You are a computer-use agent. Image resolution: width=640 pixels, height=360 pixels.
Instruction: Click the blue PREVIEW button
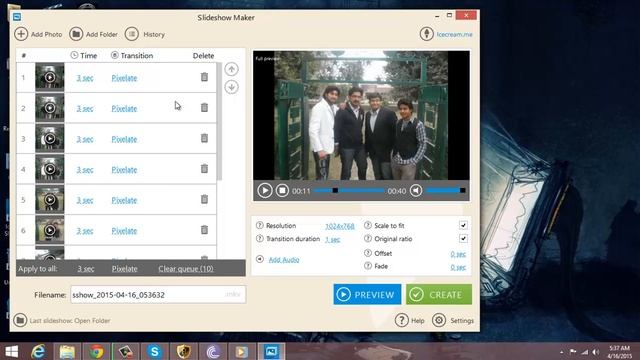[x=367, y=294]
